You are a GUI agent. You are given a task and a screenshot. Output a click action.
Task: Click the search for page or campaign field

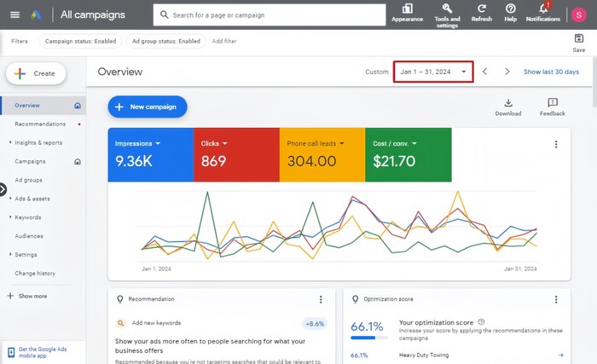tap(269, 14)
